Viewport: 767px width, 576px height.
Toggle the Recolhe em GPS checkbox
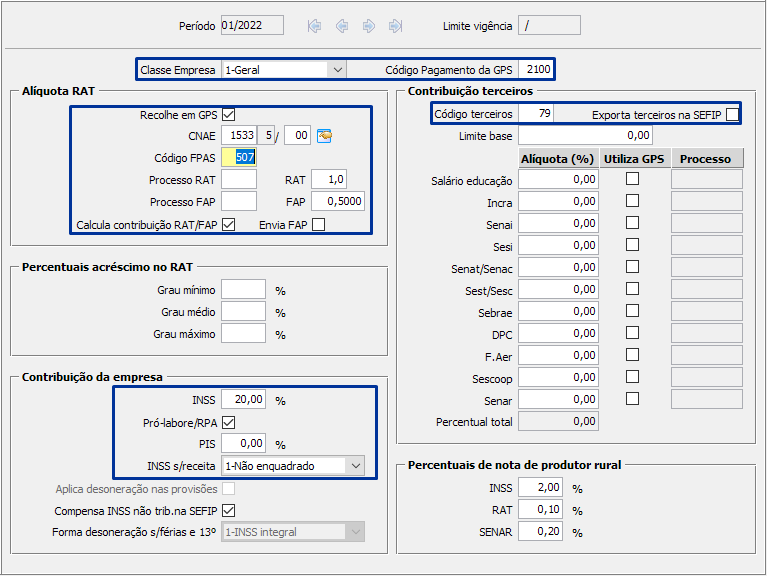(x=229, y=115)
